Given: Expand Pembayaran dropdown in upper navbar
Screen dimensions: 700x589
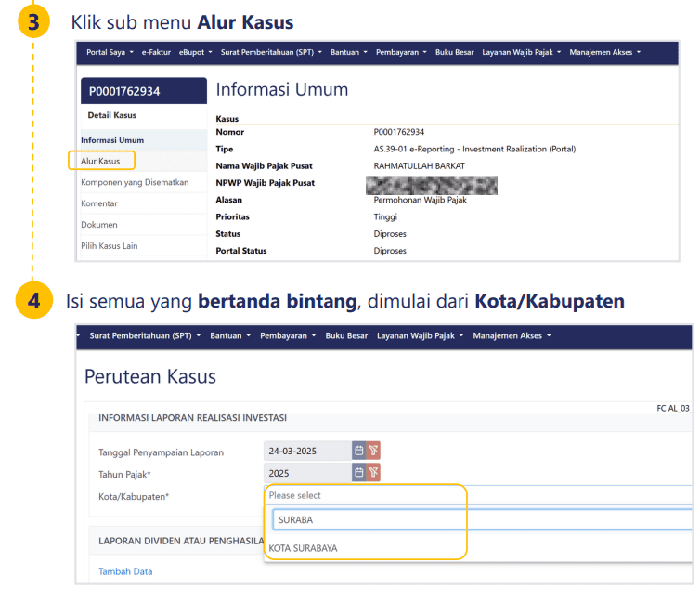Looking at the screenshot, I should [401, 52].
